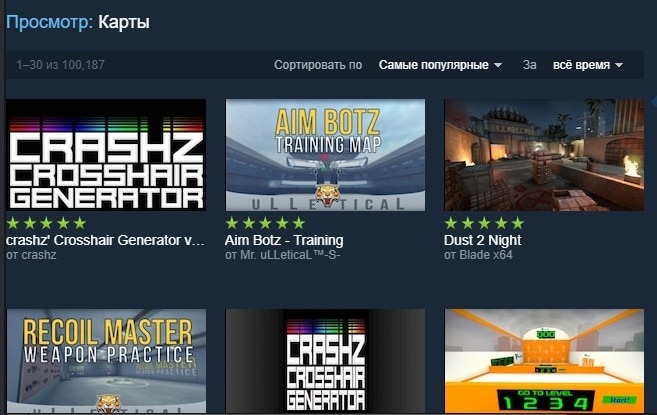Open the narrow Crashz Crosshair Generator thumbnail on grey background
The image size is (657, 415).
[x=325, y=361]
